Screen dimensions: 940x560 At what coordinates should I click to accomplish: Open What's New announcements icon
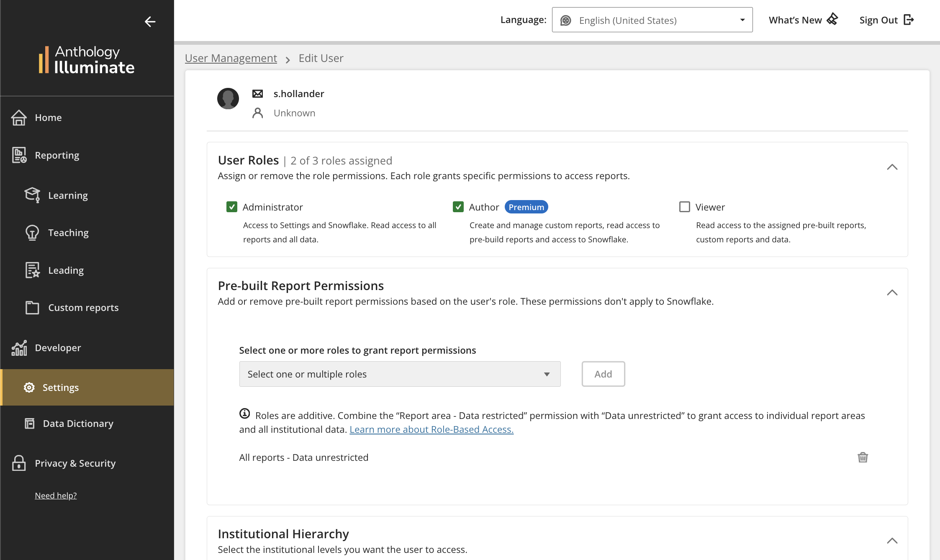[x=832, y=19]
